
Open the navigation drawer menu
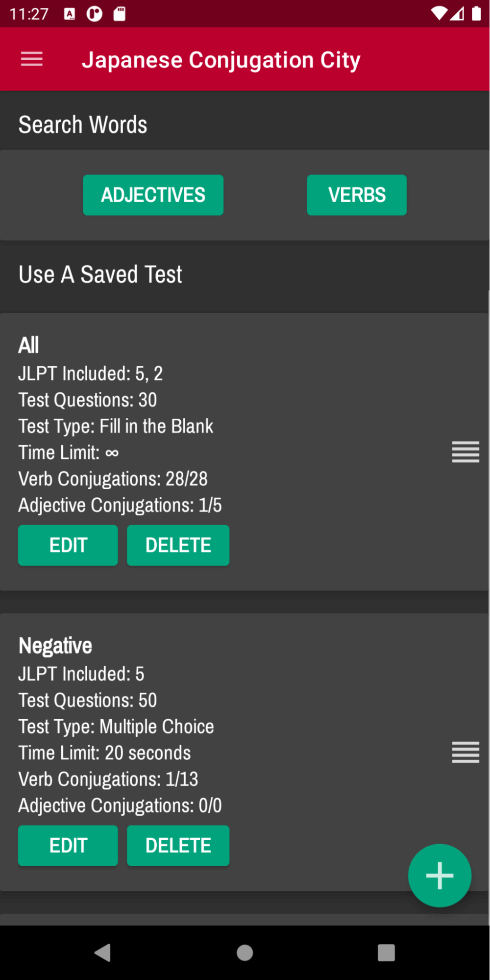(31, 59)
